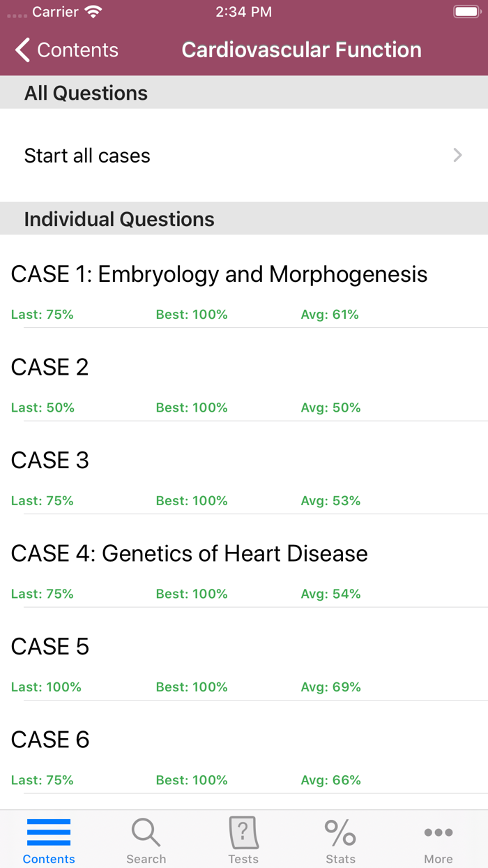Image resolution: width=488 pixels, height=868 pixels.
Task: Open the Tests tab
Action: pos(243,839)
